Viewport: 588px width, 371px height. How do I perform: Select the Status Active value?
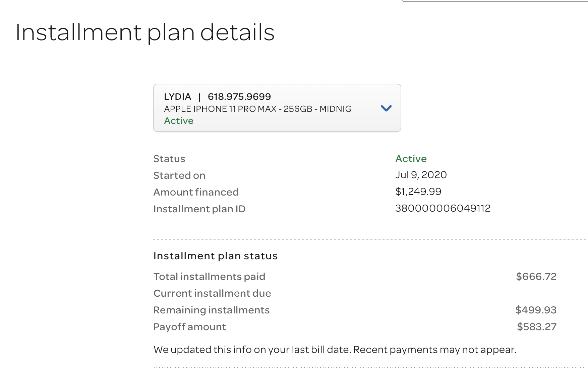[x=411, y=158]
